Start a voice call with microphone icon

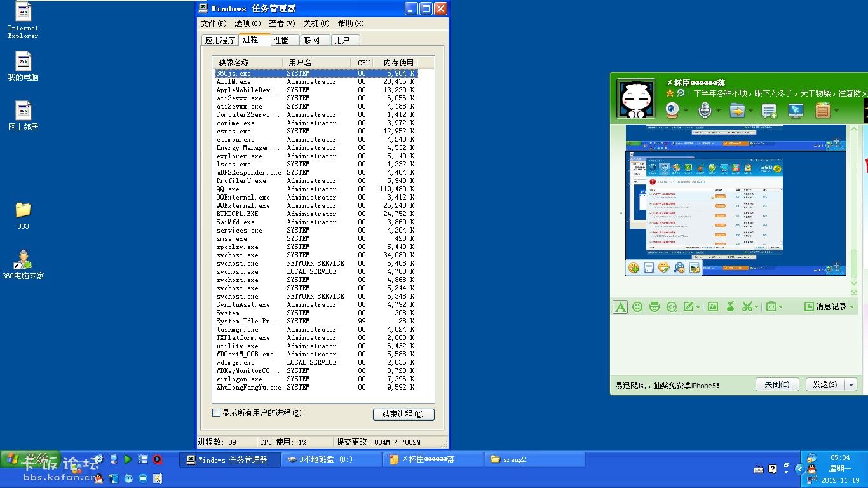pyautogui.click(x=704, y=111)
